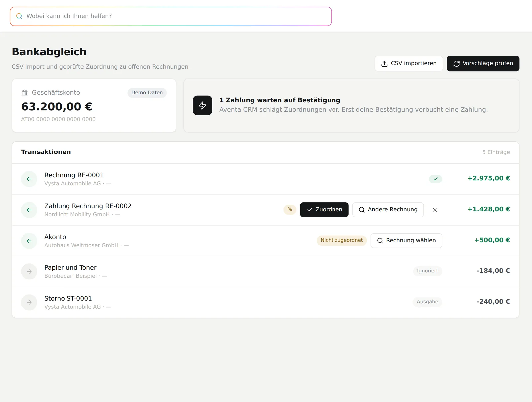Click the '1 Zahlung warten auf Bestätigung' heading
The height and width of the screenshot is (402, 532).
tap(280, 100)
